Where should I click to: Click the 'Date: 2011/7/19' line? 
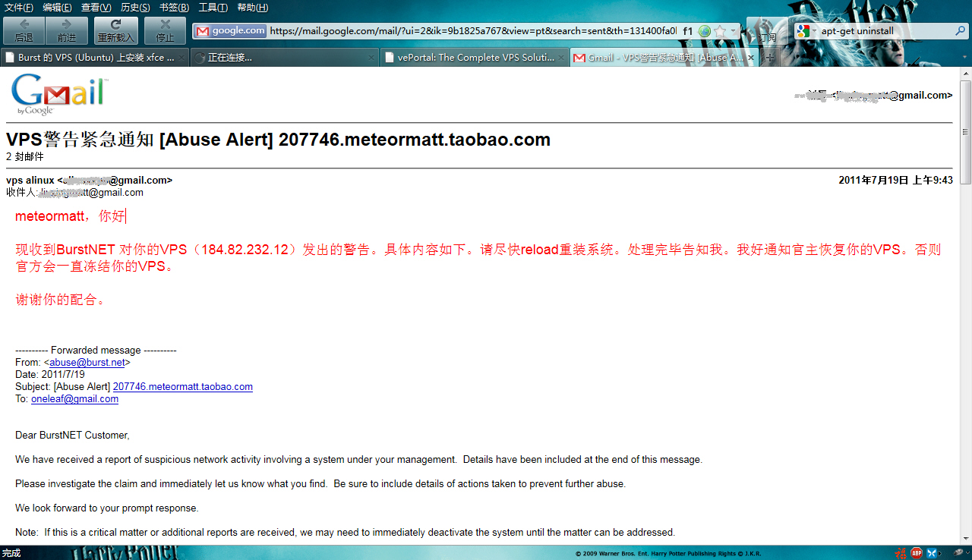pyautogui.click(x=50, y=375)
